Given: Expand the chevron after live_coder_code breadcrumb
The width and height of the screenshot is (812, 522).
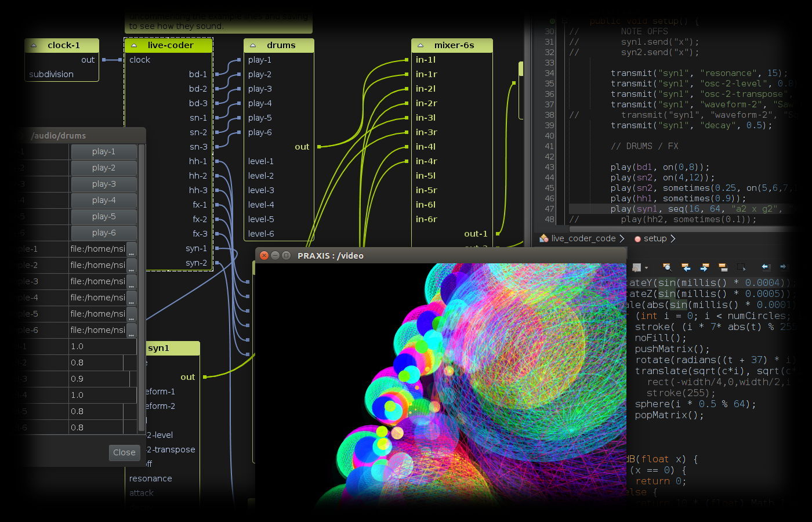Looking at the screenshot, I should pos(622,238).
